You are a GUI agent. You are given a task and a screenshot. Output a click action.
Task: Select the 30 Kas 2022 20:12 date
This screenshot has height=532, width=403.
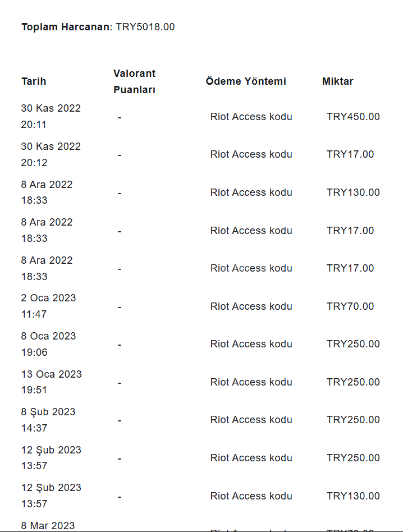[51, 154]
